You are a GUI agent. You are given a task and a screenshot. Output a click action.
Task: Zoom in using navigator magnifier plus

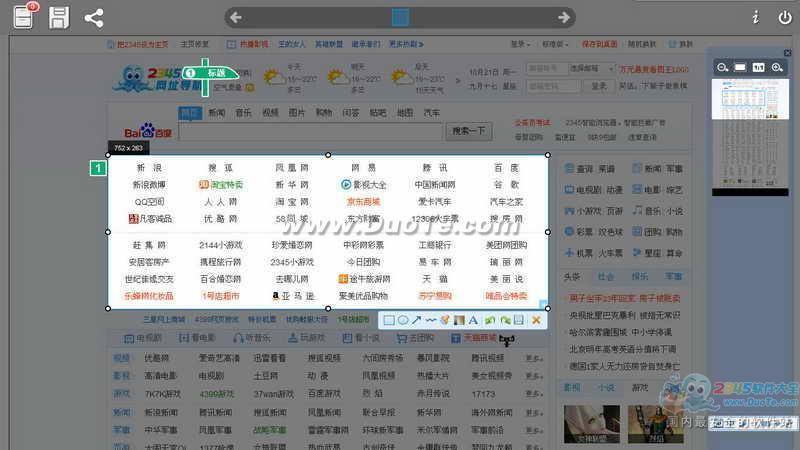pos(777,67)
